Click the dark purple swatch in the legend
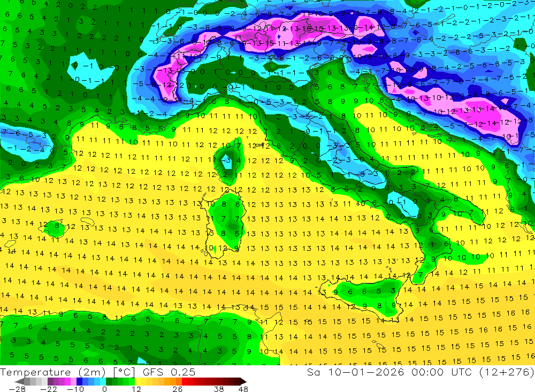The image size is (535, 392). pyautogui.click(x=50, y=381)
